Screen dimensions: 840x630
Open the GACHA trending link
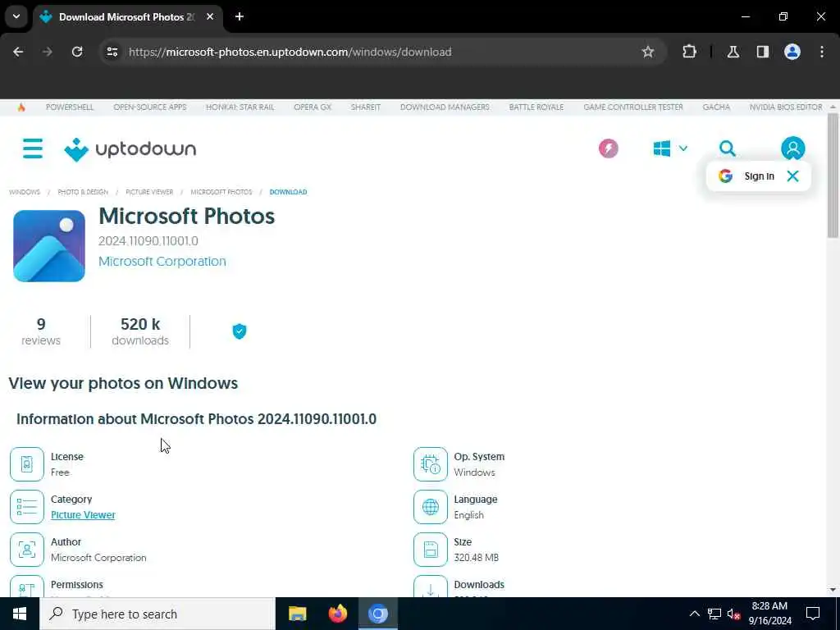(716, 107)
